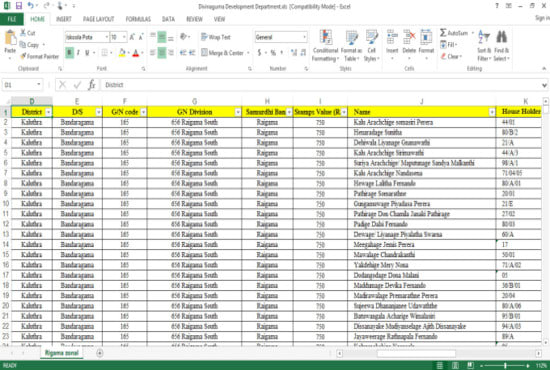Open the font size dropdown
Viewport: 550px width, 370px height.
tap(124, 37)
